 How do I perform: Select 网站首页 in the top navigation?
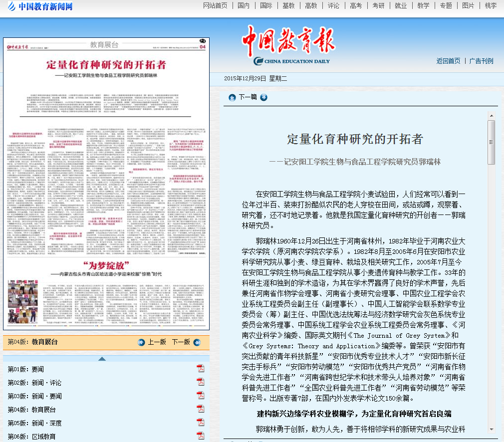(215, 5)
